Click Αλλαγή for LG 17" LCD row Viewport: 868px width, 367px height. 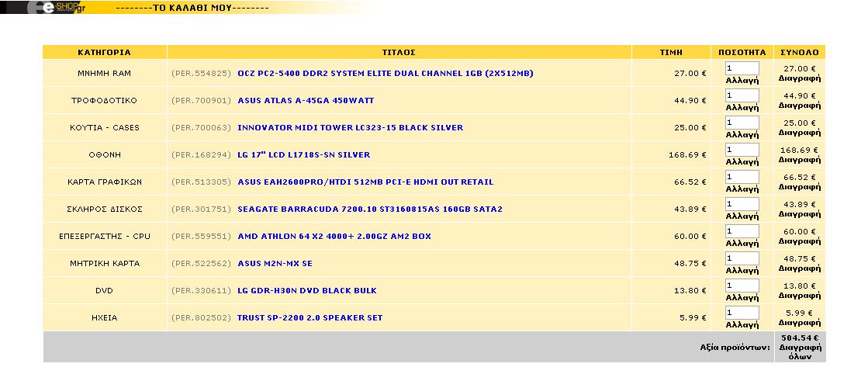(x=742, y=161)
